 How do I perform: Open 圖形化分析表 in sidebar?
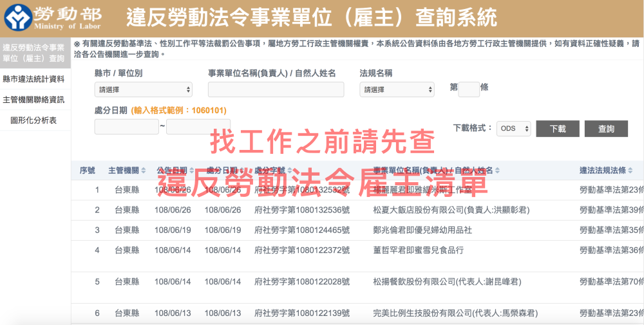coord(33,120)
